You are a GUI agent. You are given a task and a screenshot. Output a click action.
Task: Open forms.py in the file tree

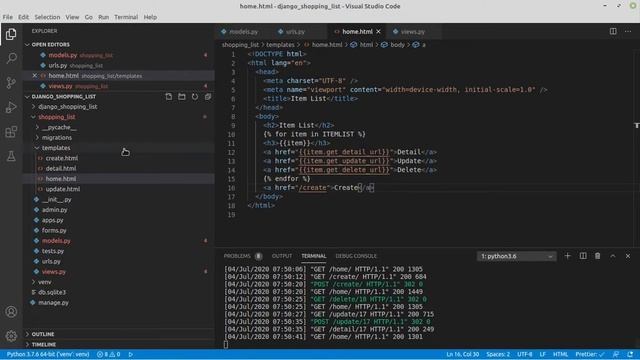[x=54, y=230]
